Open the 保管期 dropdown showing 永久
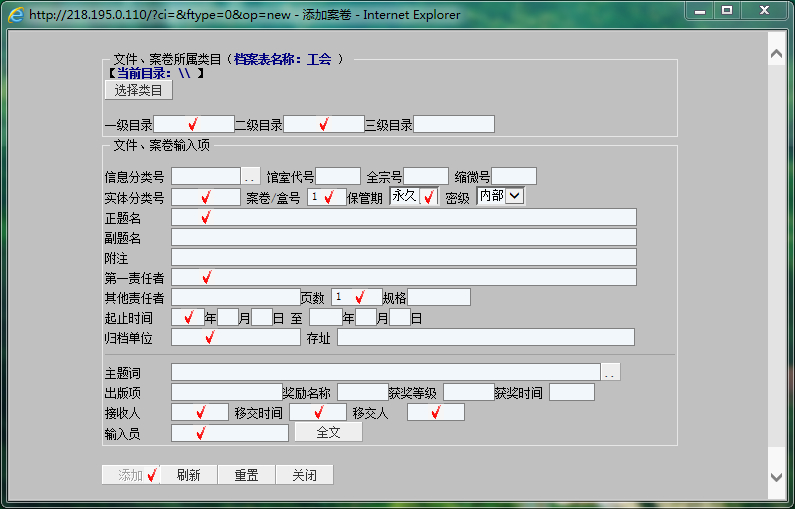This screenshot has width=795, height=509. click(413, 197)
